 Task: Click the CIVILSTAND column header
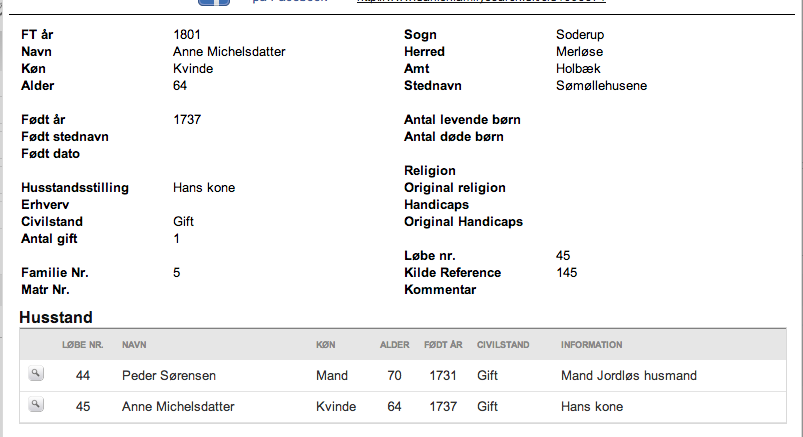(x=503, y=345)
